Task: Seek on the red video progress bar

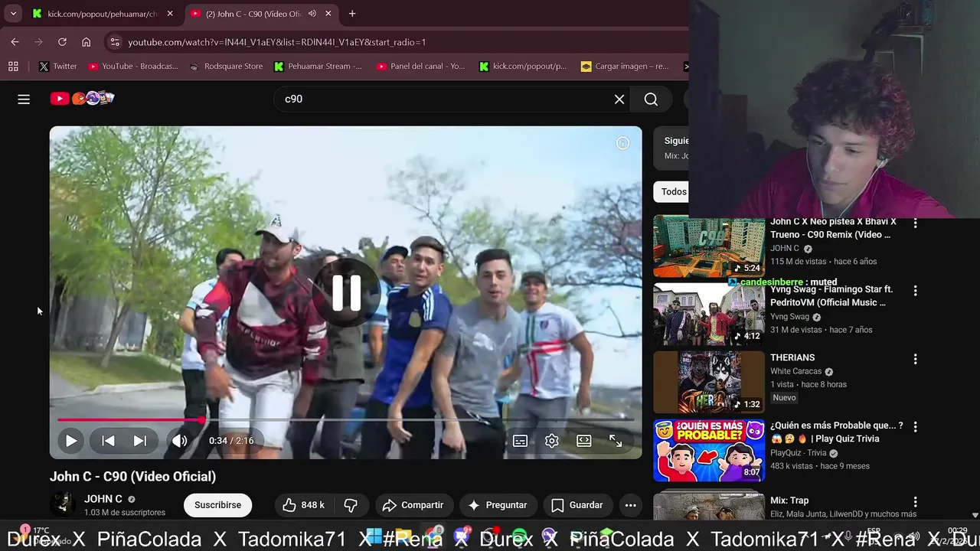Action: tap(345, 419)
